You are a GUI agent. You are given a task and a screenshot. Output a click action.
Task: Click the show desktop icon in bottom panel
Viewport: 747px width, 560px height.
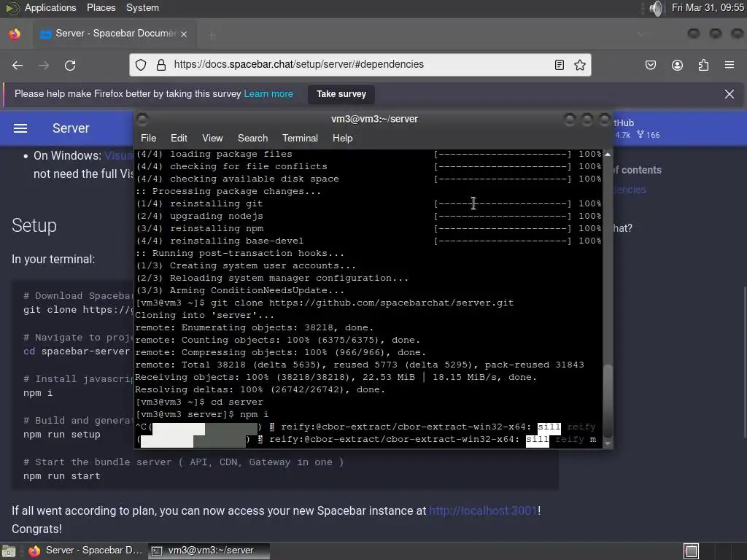click(9, 551)
